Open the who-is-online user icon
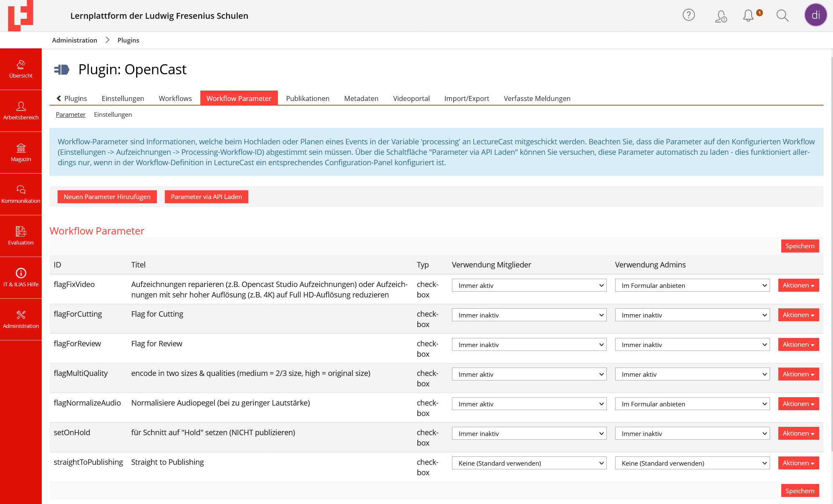Image resolution: width=833 pixels, height=504 pixels. (721, 16)
